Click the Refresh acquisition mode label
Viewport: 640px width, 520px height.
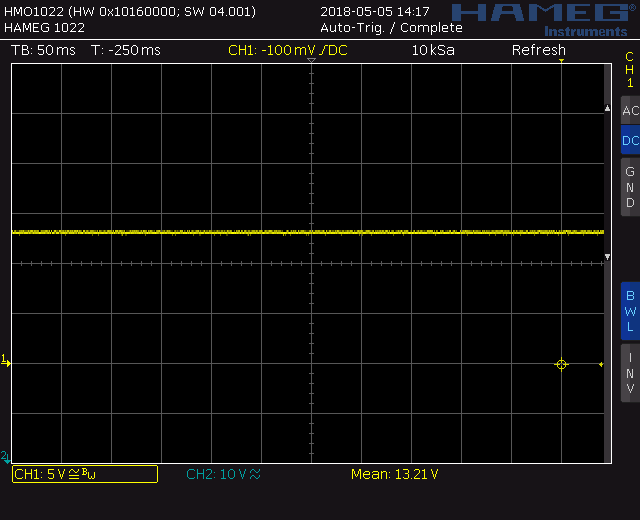539,50
